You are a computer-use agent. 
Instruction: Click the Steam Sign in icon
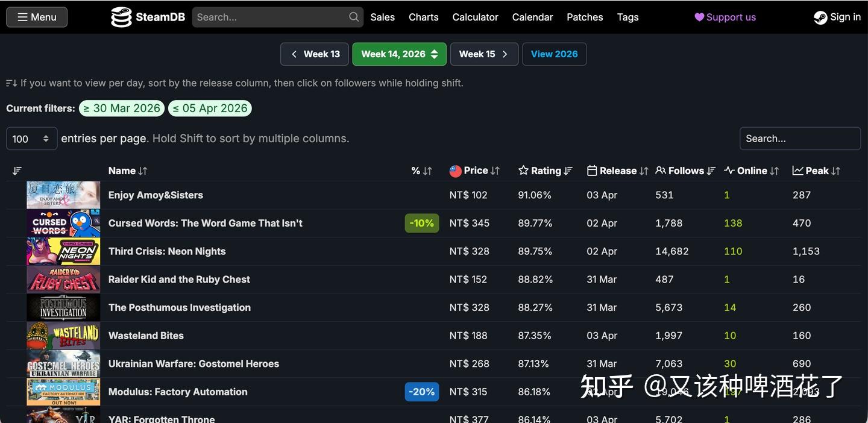tap(820, 17)
